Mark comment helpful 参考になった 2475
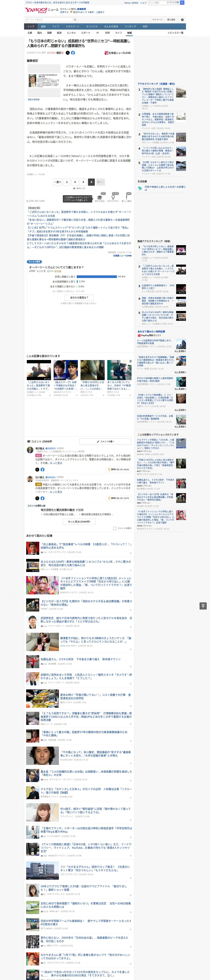Viewport: 210px width, 980px height. pyautogui.click(x=119, y=498)
